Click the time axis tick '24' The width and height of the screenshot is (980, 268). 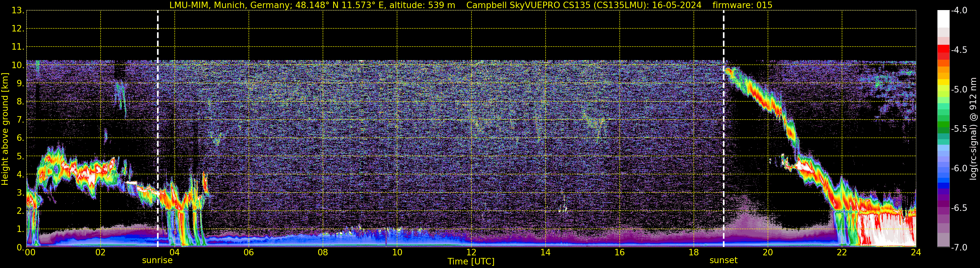(x=916, y=253)
